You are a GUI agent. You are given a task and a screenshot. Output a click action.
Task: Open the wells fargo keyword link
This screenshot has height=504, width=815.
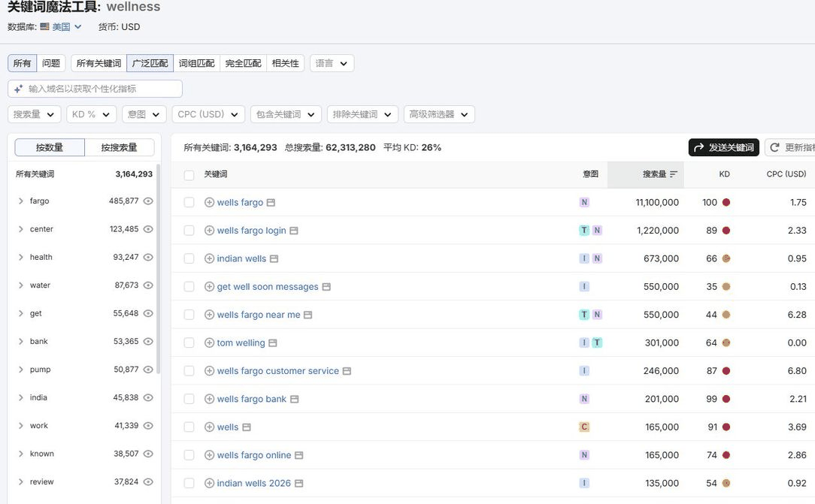click(240, 203)
